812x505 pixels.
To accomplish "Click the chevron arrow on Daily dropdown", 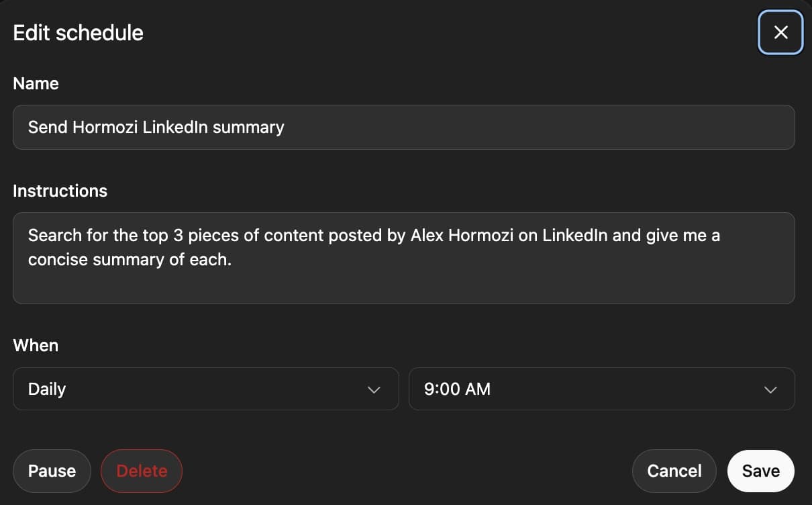I will tap(374, 389).
